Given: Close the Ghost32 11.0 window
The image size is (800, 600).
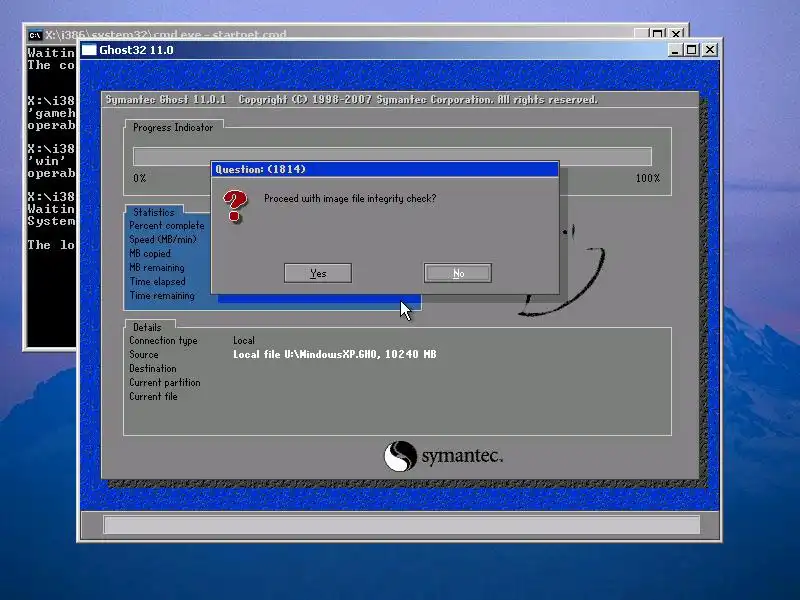Looking at the screenshot, I should point(710,50).
